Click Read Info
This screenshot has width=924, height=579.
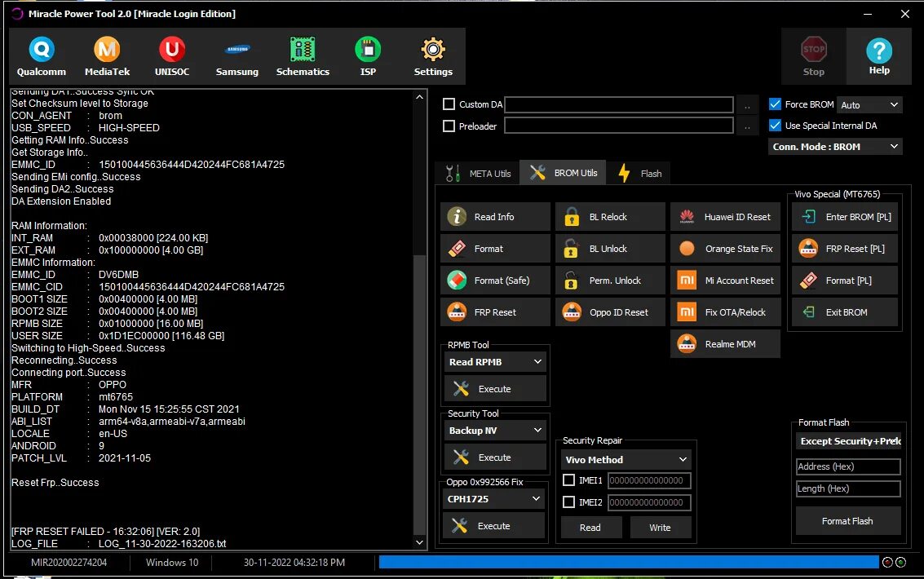point(495,217)
